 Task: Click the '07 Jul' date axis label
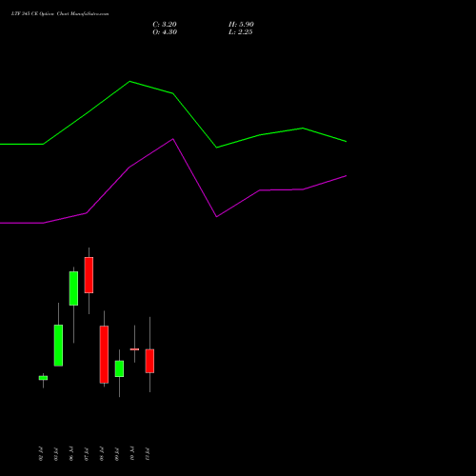click(x=87, y=454)
